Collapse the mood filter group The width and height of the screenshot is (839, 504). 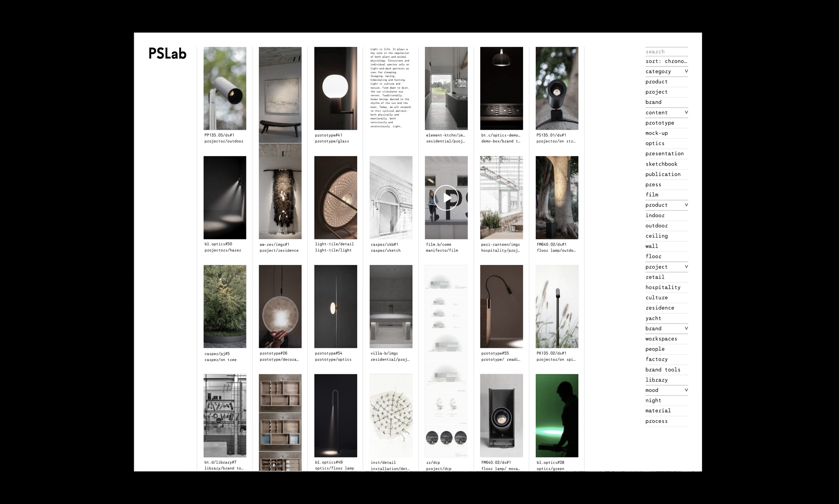(x=686, y=390)
